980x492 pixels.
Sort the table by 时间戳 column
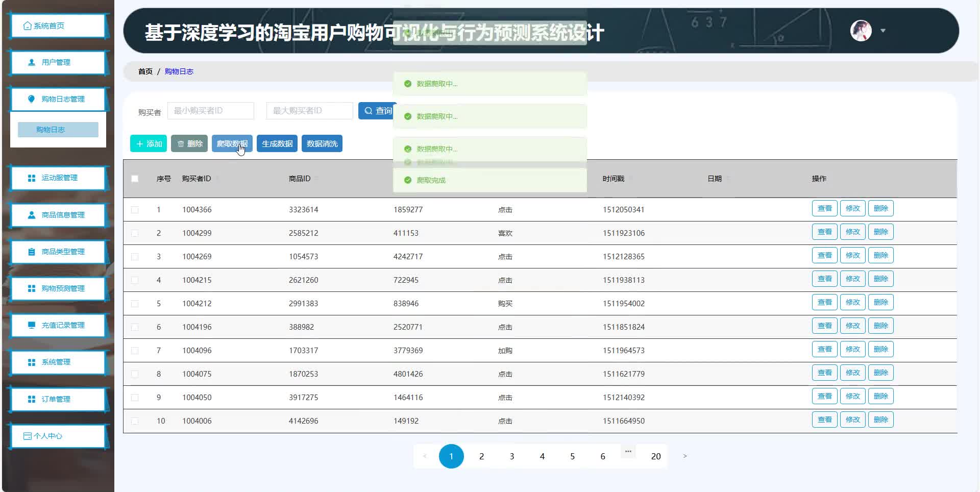[x=616, y=179]
